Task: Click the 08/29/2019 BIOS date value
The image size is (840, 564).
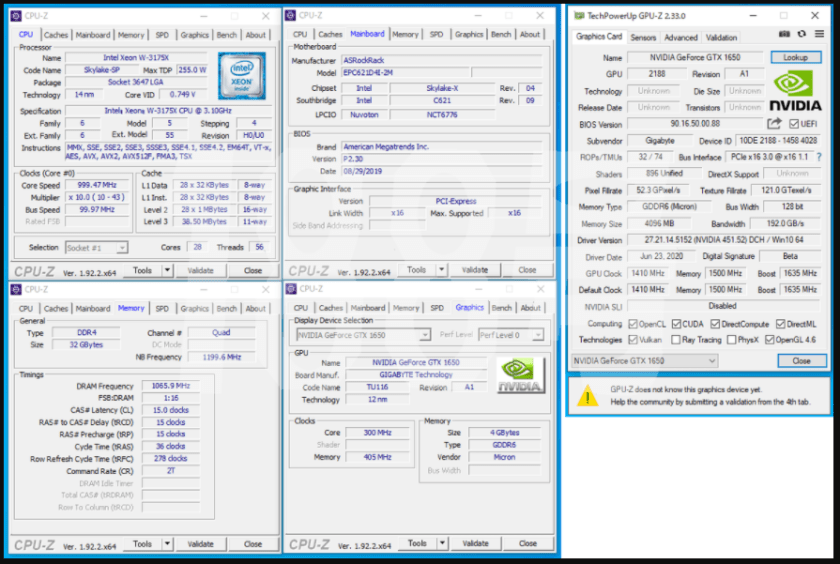Action: coord(442,171)
